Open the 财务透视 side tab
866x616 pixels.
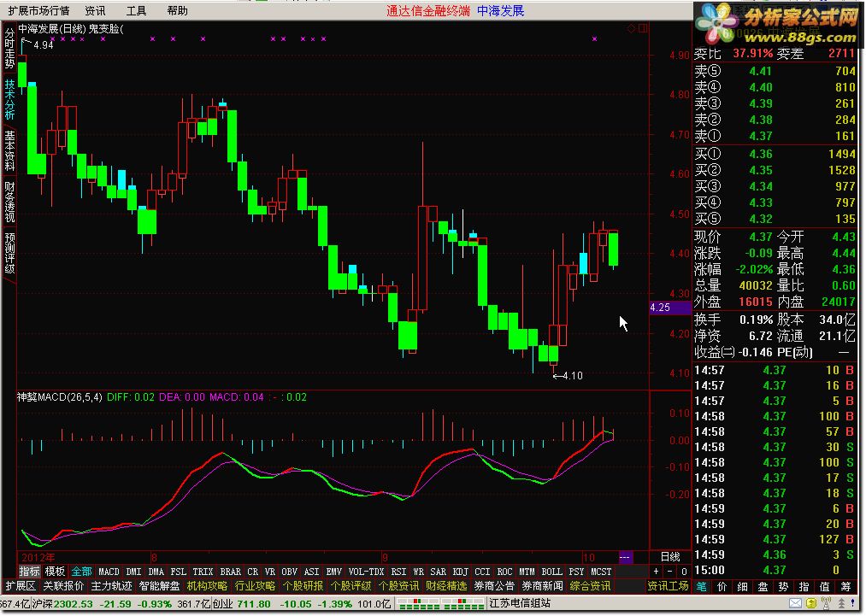[x=9, y=202]
